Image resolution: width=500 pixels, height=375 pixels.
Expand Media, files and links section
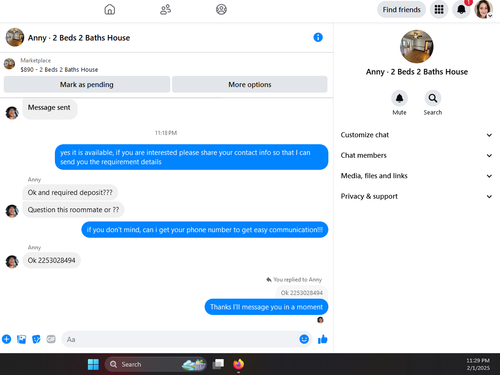pyautogui.click(x=417, y=176)
